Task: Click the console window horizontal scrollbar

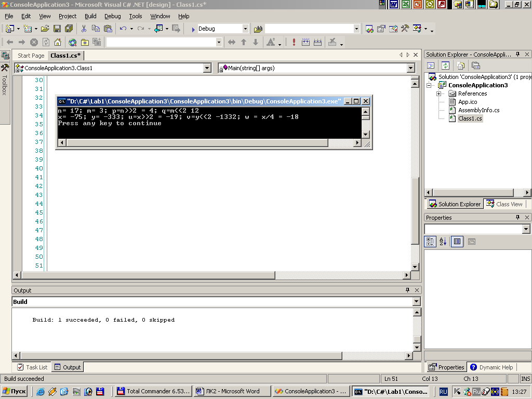Action: click(x=197, y=143)
